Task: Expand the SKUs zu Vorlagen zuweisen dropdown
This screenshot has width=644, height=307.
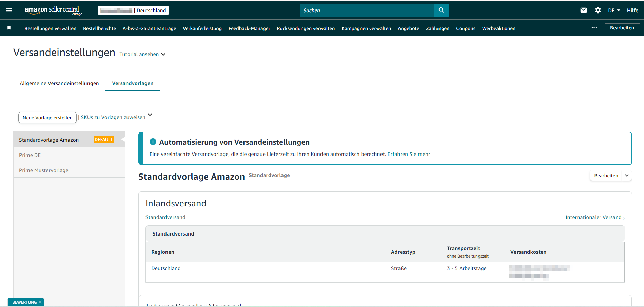Action: pyautogui.click(x=150, y=115)
